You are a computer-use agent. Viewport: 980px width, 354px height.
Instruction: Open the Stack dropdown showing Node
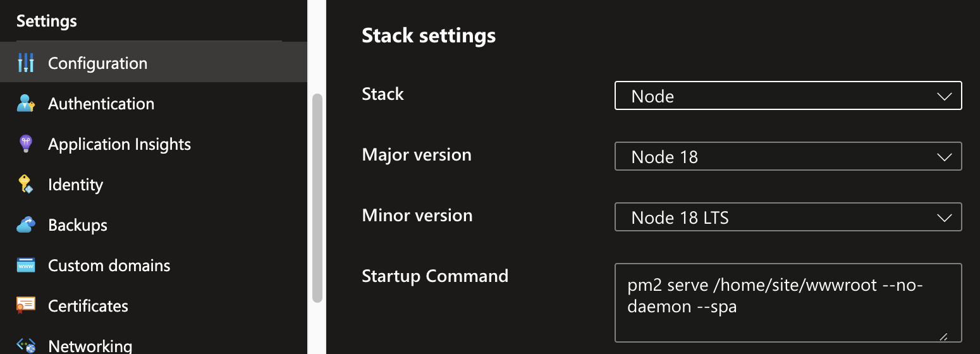pyautogui.click(x=788, y=96)
